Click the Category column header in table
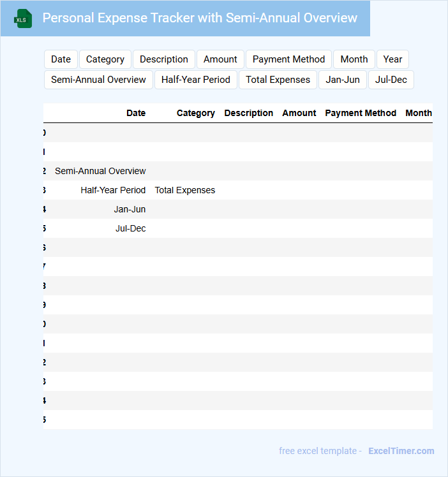This screenshot has height=477, width=448. pyautogui.click(x=196, y=113)
